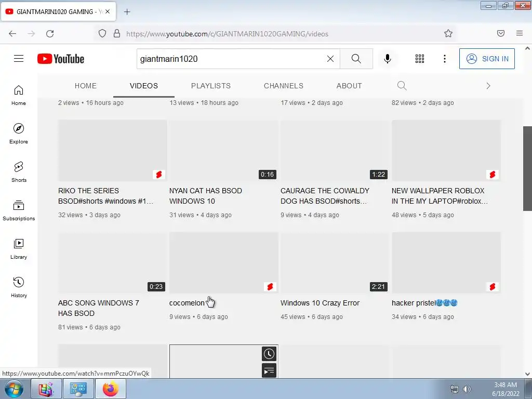
Task: Switch to the HOME channel tab
Action: click(86, 86)
